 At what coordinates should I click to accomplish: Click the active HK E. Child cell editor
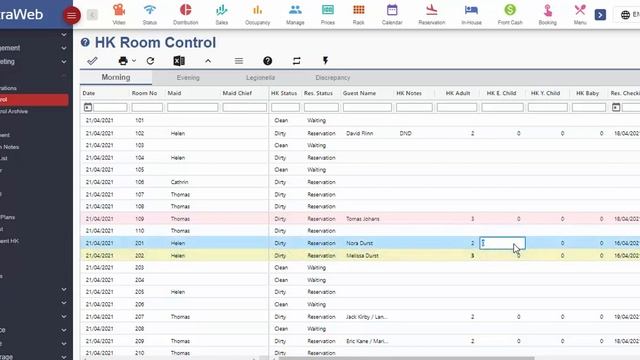pos(502,243)
